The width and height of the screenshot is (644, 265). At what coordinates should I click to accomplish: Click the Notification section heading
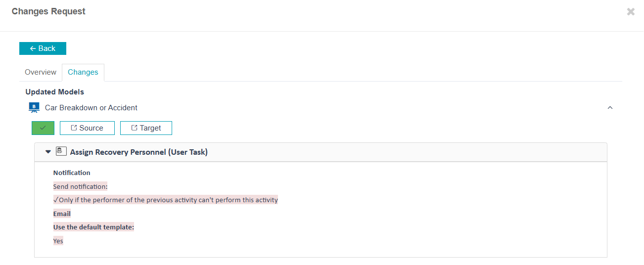pos(72,173)
